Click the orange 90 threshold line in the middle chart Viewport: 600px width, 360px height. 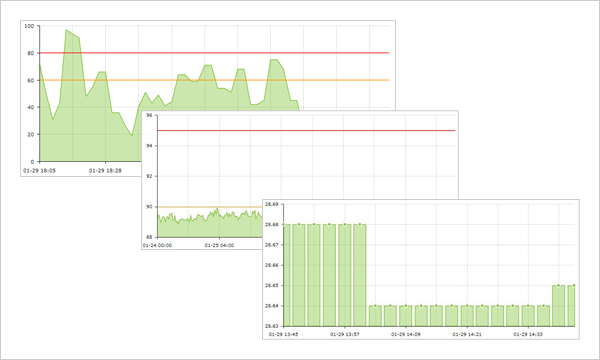coord(210,207)
